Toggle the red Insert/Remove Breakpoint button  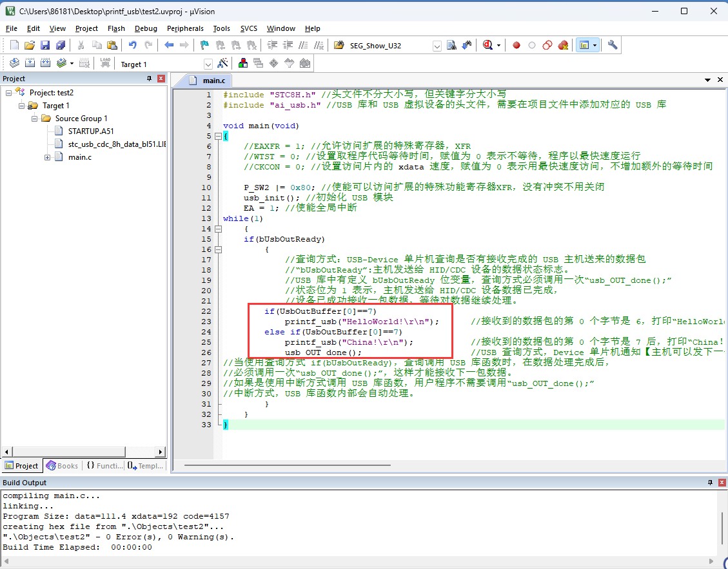point(516,45)
